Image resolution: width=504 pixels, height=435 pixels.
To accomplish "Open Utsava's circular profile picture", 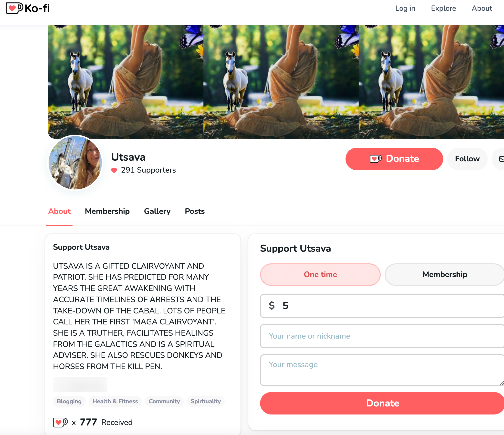I will point(75,163).
